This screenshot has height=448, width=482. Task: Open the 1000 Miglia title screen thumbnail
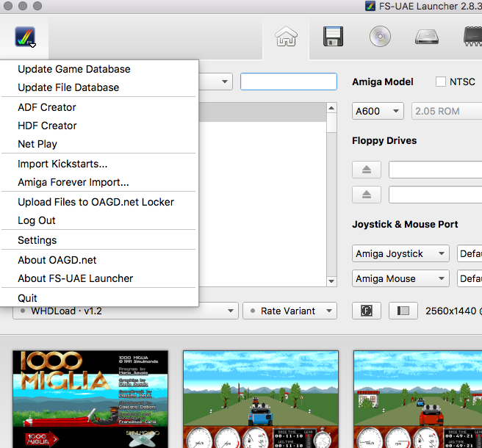pyautogui.click(x=90, y=399)
